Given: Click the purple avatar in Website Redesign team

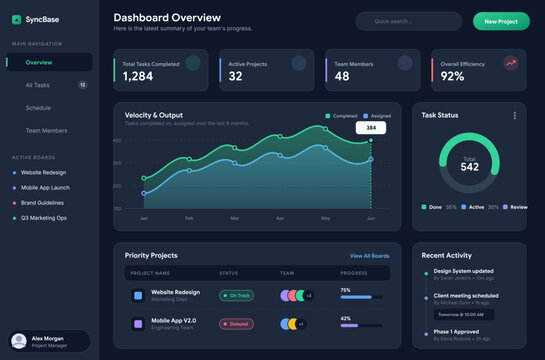Looking at the screenshot, I should click(x=285, y=296).
